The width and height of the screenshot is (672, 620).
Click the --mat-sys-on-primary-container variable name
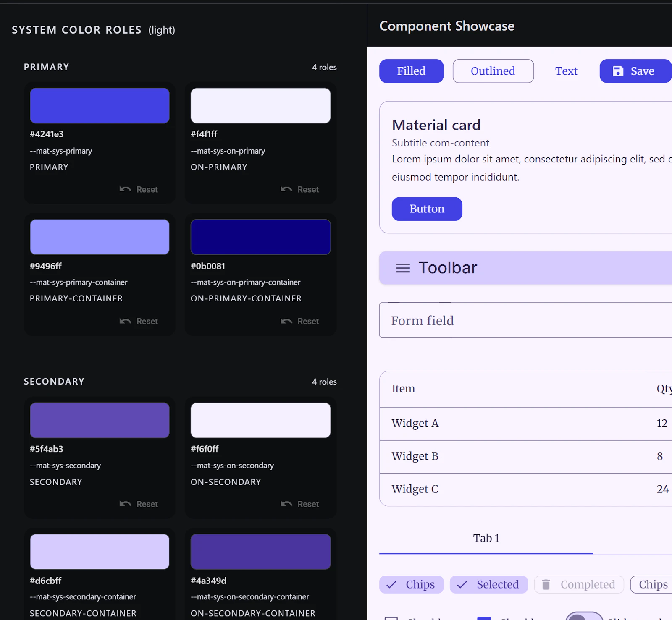pyautogui.click(x=245, y=283)
